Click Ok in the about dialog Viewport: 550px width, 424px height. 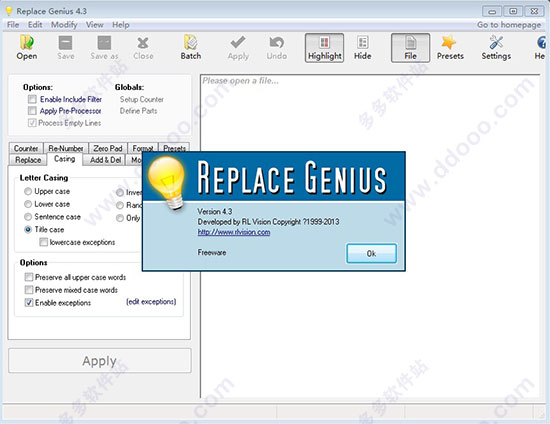coord(371,253)
